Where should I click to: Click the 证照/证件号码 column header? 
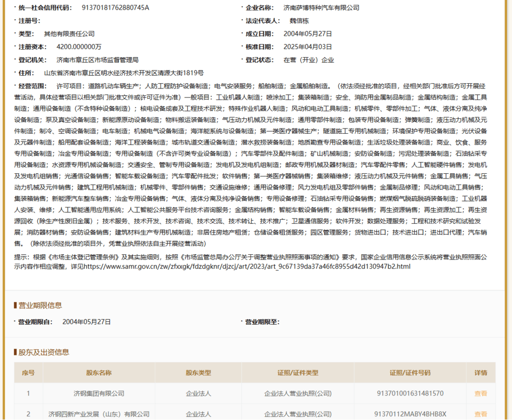tap(410, 373)
